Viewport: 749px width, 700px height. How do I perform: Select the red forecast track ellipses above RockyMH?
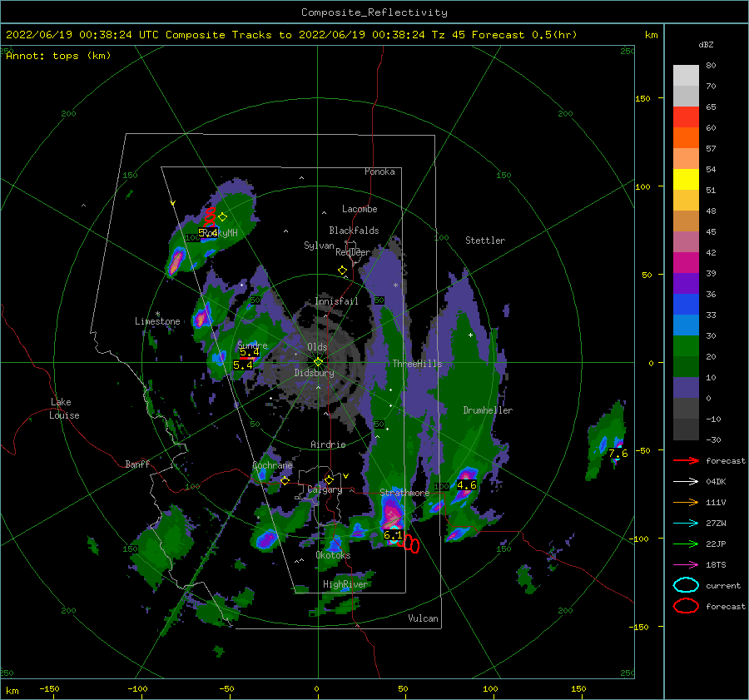(210, 218)
